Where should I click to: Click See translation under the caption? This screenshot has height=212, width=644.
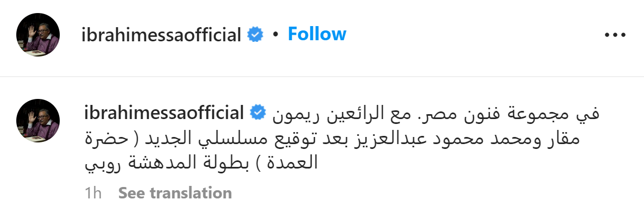point(175,192)
